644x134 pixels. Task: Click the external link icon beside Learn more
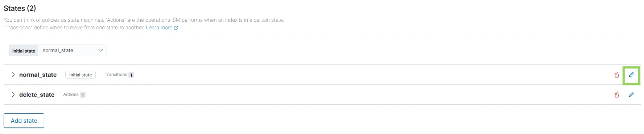tap(176, 28)
